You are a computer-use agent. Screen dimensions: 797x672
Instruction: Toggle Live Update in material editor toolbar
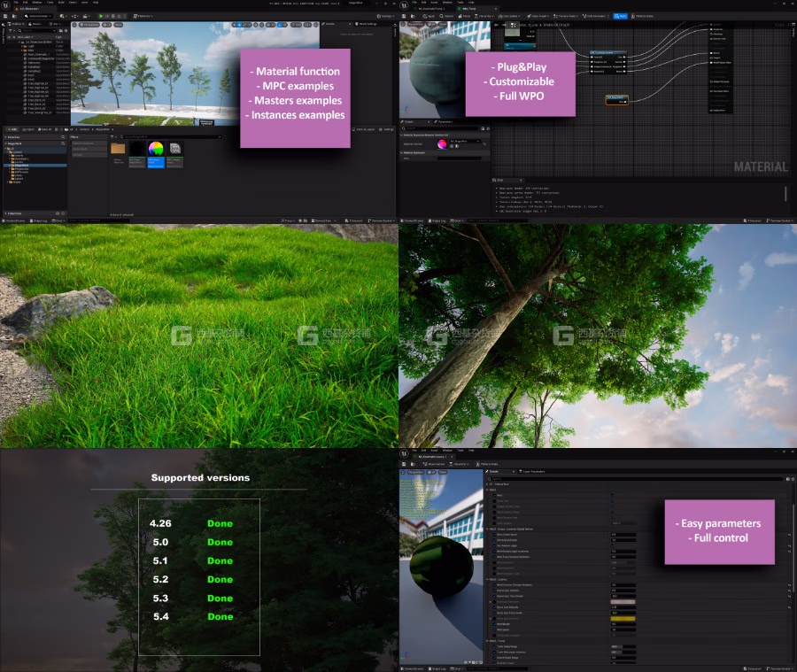pyautogui.click(x=510, y=16)
